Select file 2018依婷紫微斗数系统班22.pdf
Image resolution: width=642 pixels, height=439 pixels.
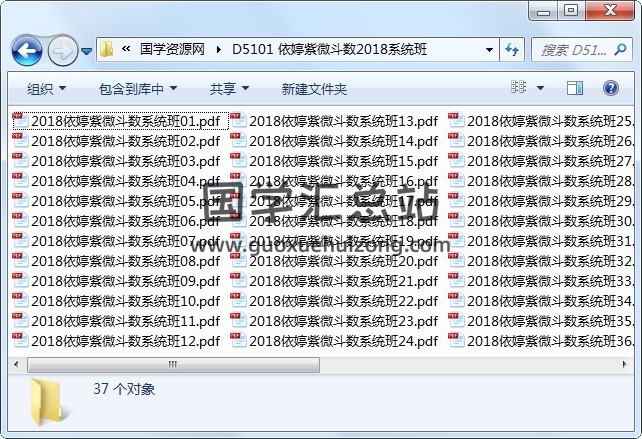click(x=335, y=301)
